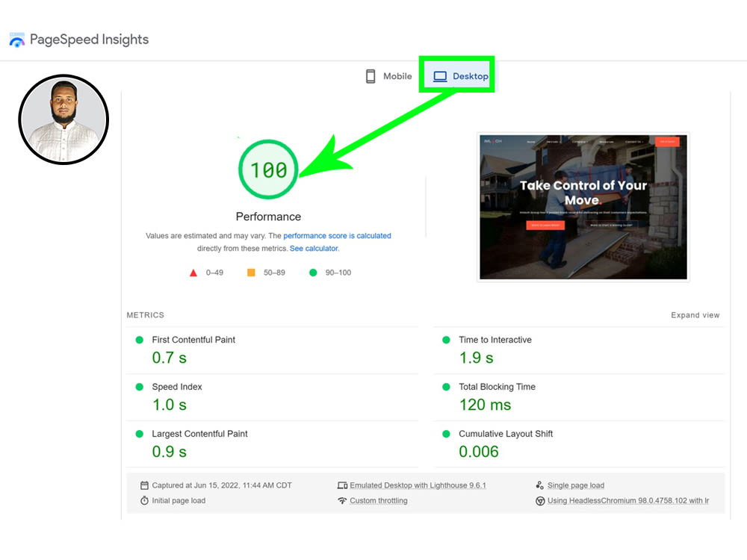Image resolution: width=747 pixels, height=560 pixels.
Task: Click the 0.9 s value
Action: coord(169,452)
